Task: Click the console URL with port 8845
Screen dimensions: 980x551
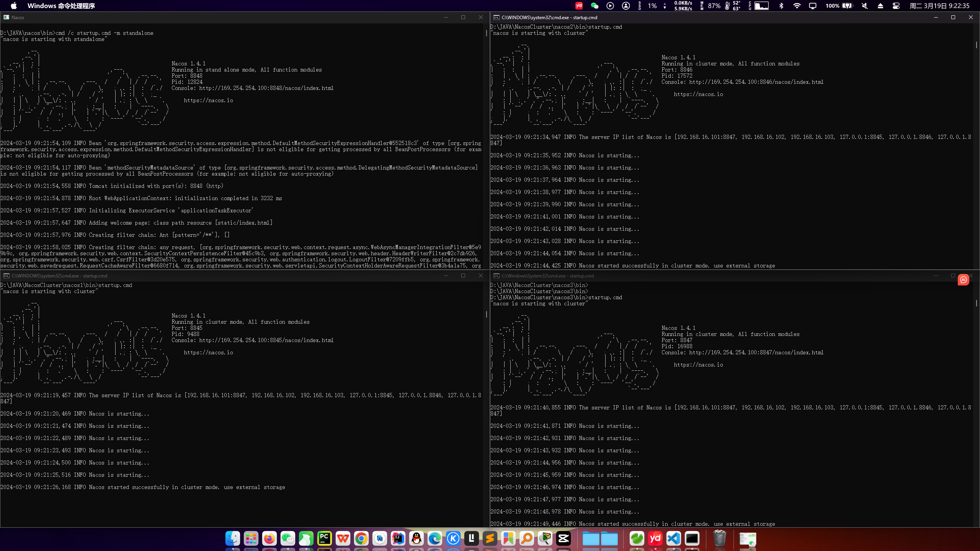Action: pos(266,340)
